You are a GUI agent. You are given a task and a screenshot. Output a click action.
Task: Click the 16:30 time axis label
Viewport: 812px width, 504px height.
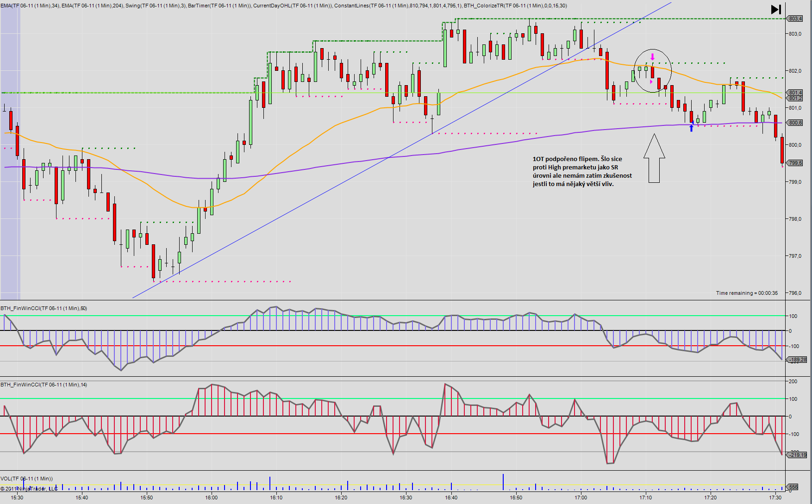click(406, 498)
